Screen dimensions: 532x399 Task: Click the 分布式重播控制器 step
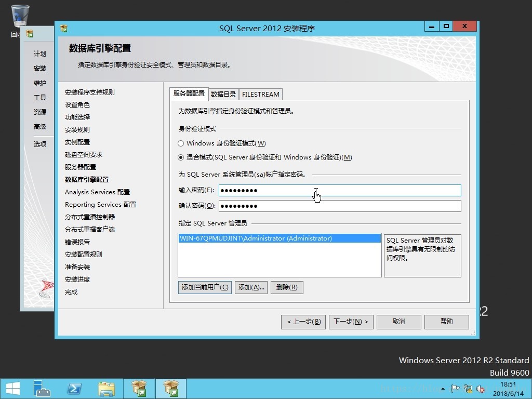89,217
